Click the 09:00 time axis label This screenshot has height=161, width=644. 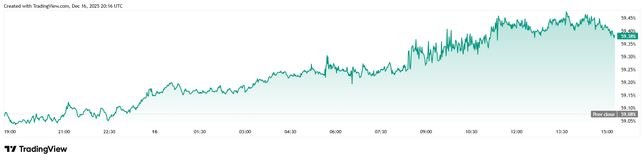426,132
